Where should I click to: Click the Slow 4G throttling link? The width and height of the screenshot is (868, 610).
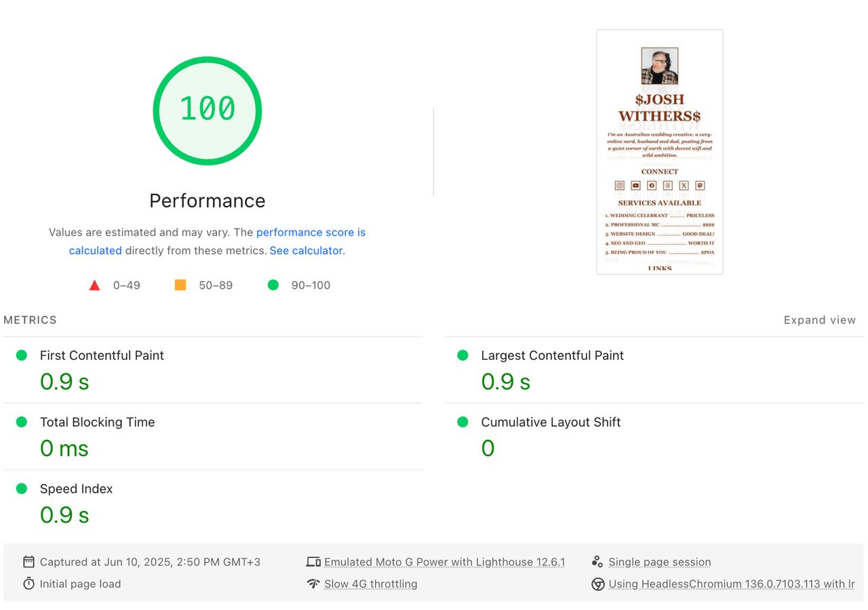pyautogui.click(x=371, y=584)
